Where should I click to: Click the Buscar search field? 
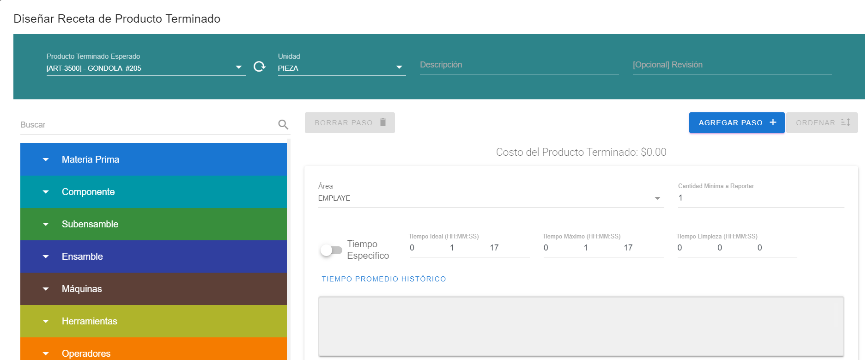tap(148, 125)
